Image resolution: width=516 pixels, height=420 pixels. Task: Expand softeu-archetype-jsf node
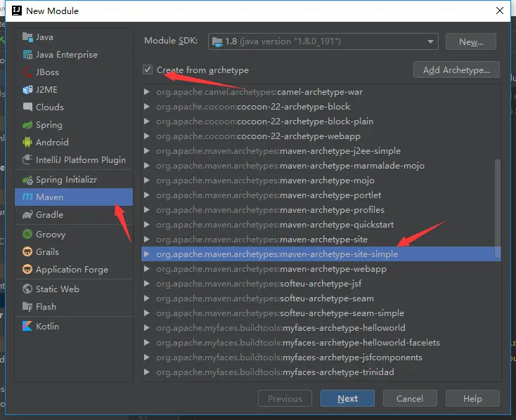147,284
